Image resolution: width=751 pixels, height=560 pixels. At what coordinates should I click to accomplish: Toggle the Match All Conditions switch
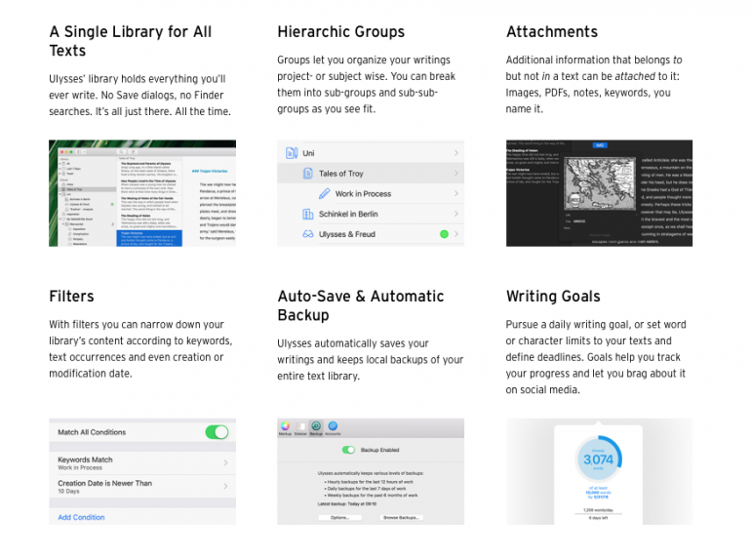click(x=217, y=432)
